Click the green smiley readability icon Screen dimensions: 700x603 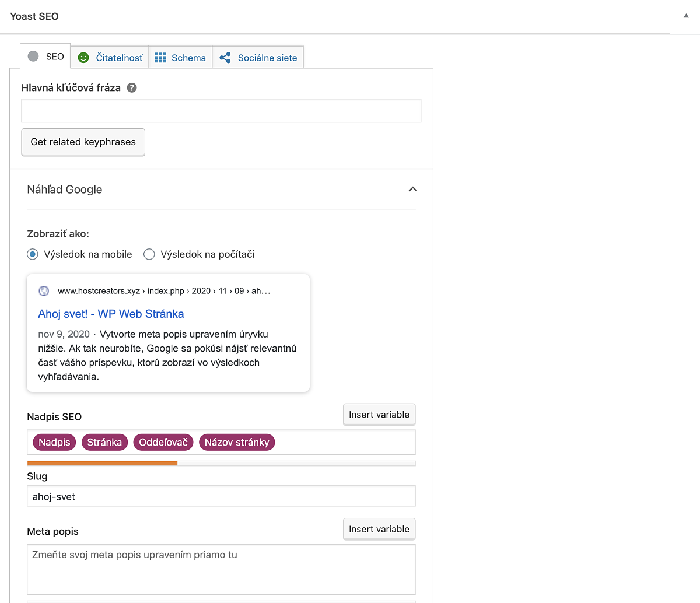pos(83,58)
